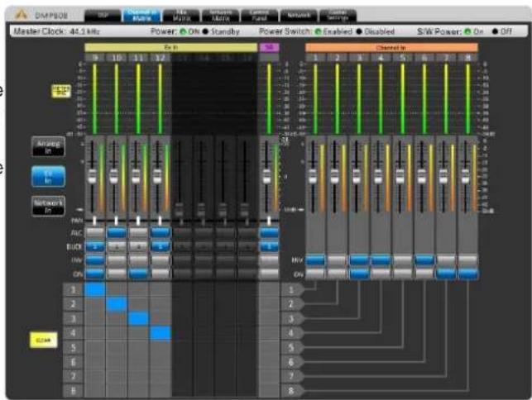Click the orange triangle logo icon
Screen dimensions: 532x400
coord(21,15)
